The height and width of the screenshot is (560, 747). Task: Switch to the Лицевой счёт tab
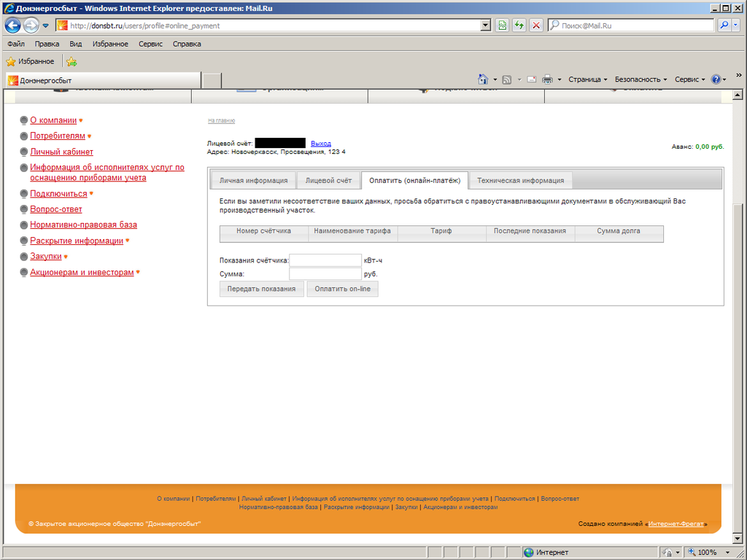tap(328, 181)
